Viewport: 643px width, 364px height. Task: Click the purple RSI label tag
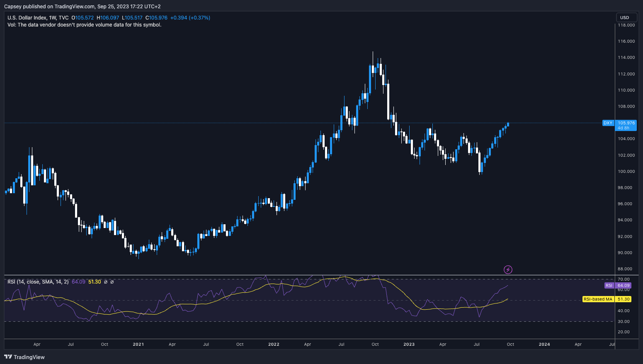[x=609, y=286]
